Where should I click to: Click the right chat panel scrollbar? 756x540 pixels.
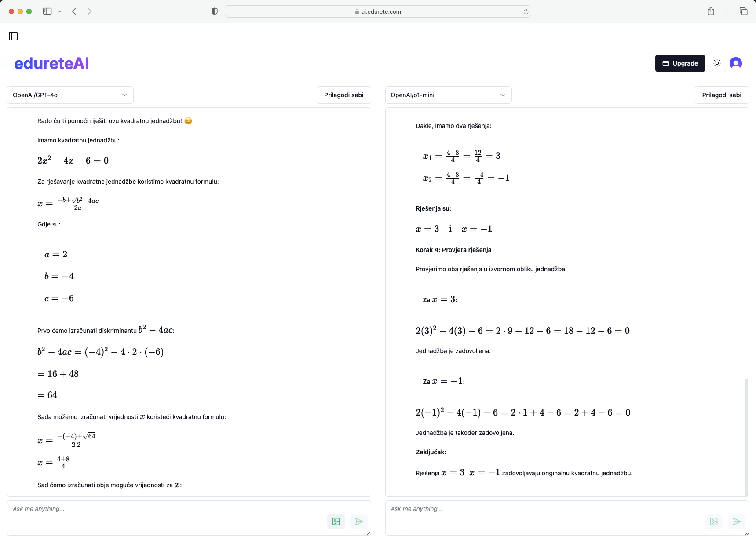746,435
